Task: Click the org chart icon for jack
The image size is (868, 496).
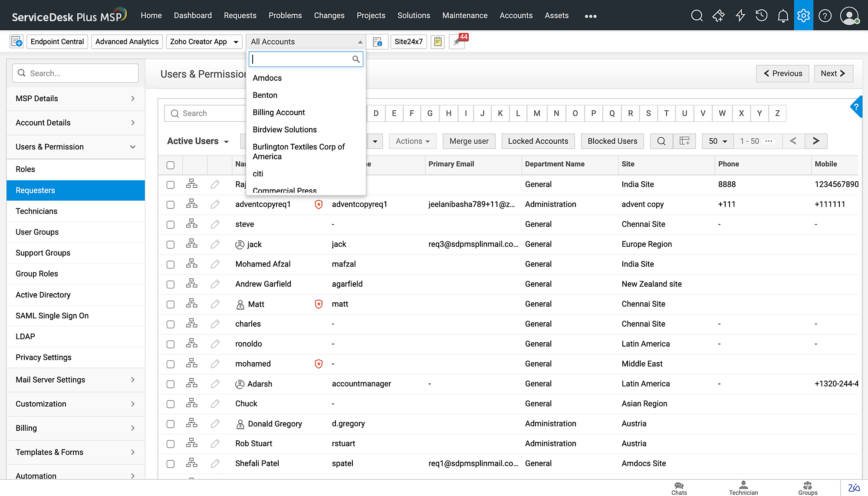Action: 191,244
